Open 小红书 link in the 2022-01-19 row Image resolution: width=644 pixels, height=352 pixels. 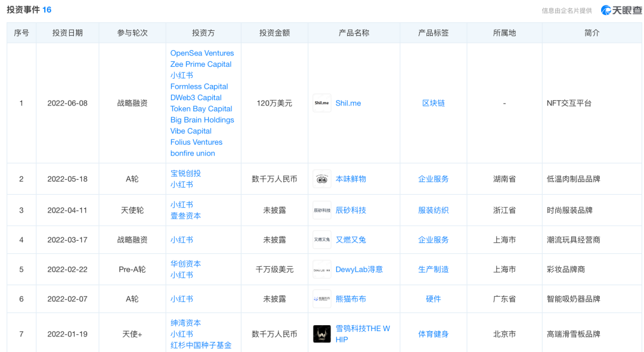point(181,334)
